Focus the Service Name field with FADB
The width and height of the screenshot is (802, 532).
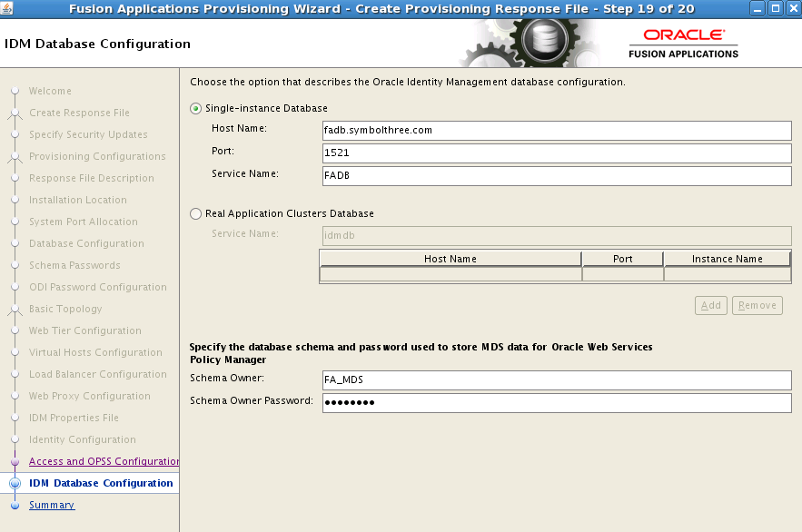(557, 175)
